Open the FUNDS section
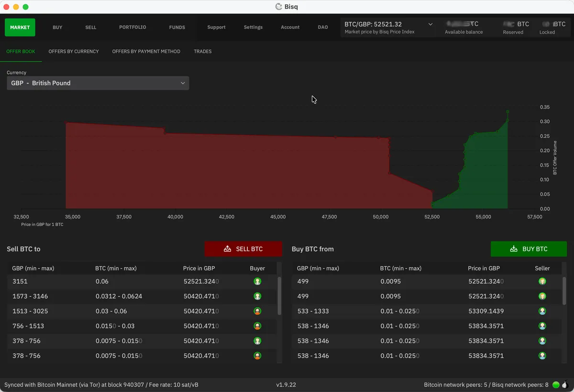The height and width of the screenshot is (392, 574). point(177,27)
